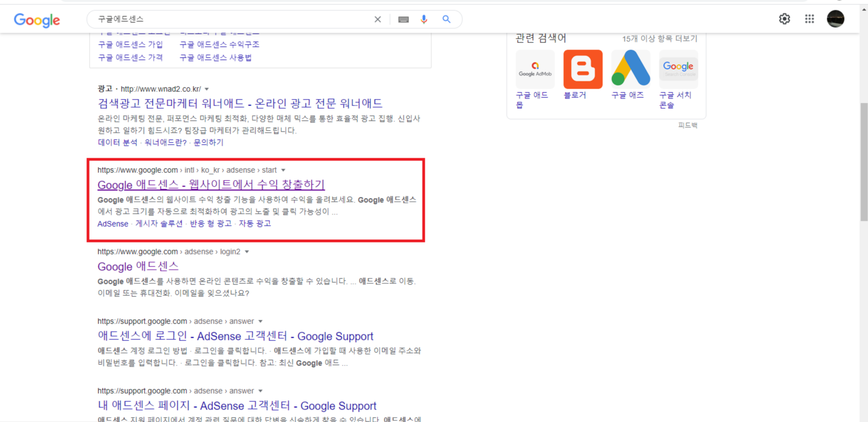
Task: Open the Google 애드센스 login result title
Action: pyautogui.click(x=138, y=266)
